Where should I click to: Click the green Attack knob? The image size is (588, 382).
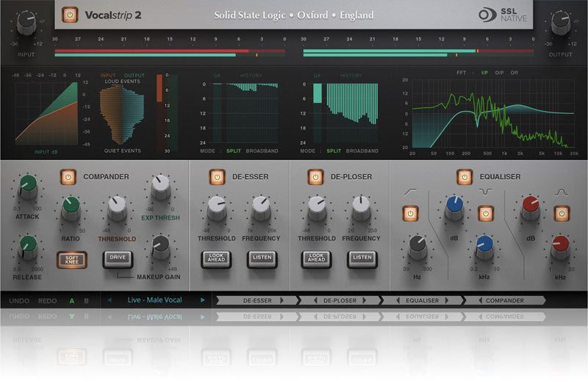[x=28, y=187]
